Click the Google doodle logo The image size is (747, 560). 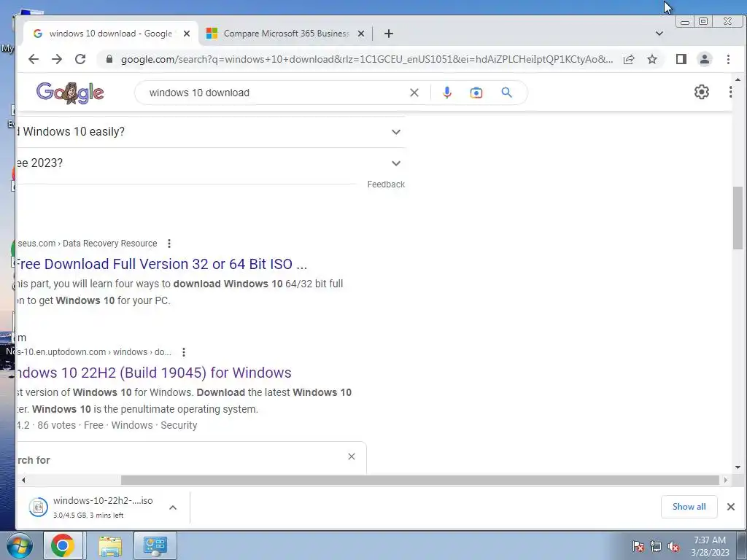[70, 93]
